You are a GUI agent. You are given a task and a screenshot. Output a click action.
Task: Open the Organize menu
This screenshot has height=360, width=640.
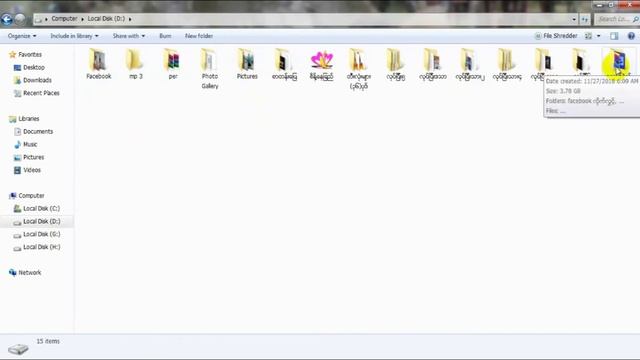tap(22, 36)
